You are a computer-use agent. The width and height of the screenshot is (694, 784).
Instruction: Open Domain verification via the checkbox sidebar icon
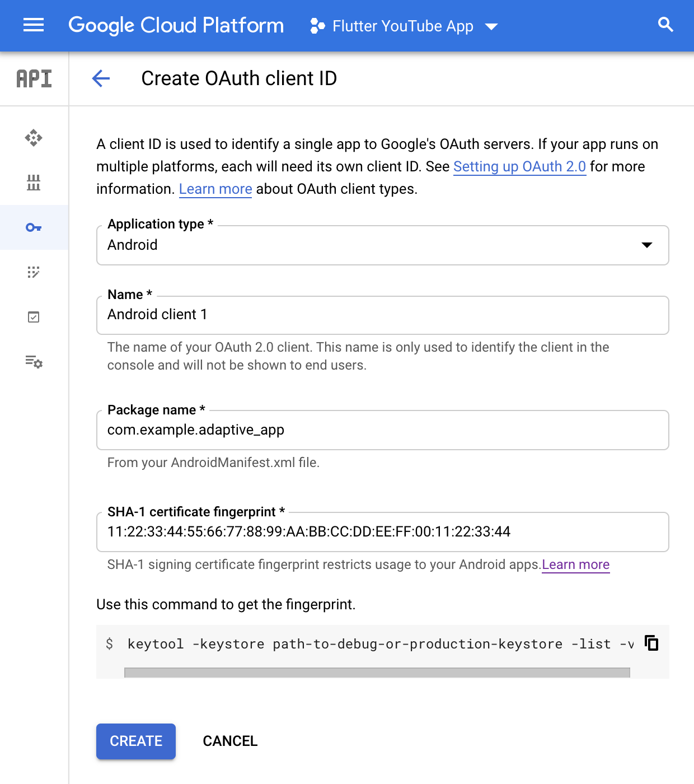[x=34, y=317]
